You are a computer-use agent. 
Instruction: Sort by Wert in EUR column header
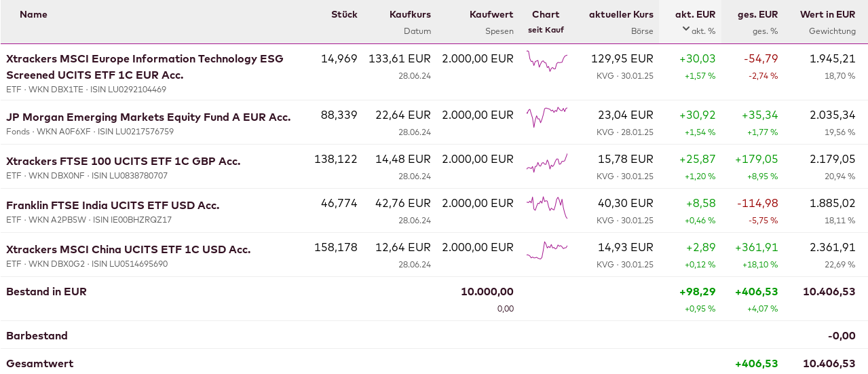(x=827, y=14)
